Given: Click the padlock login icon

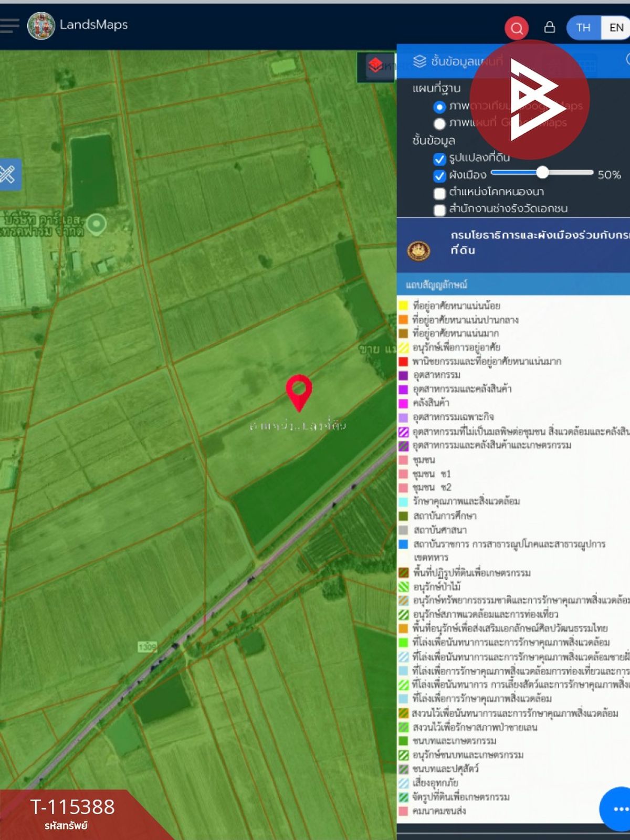Looking at the screenshot, I should (x=550, y=27).
